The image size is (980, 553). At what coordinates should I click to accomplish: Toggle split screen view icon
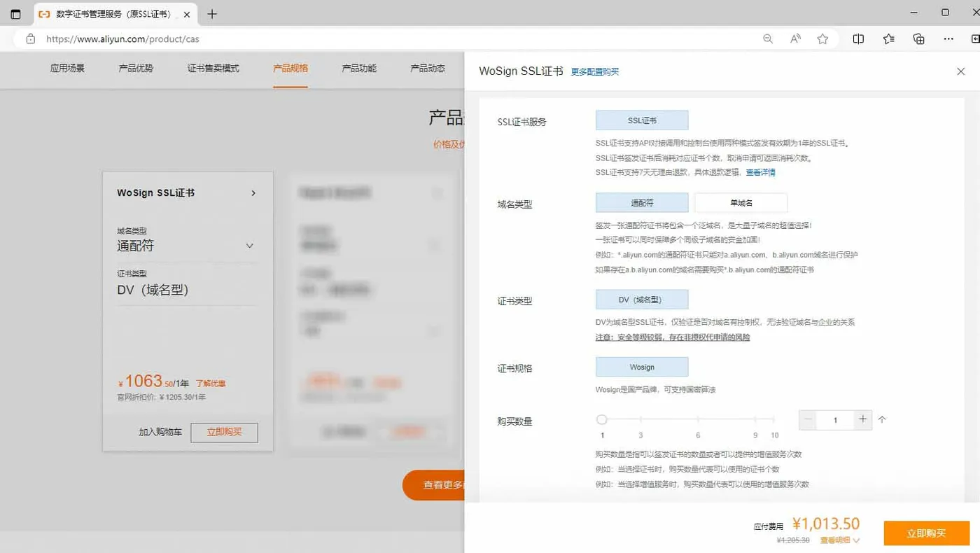858,39
